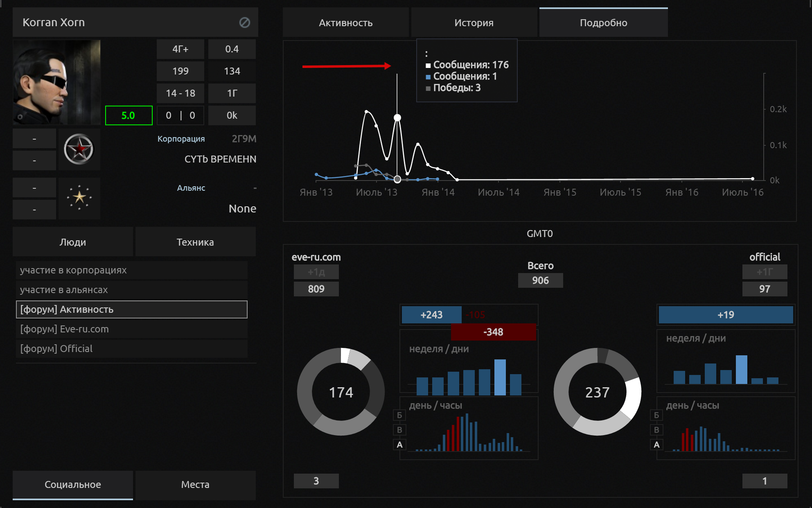Open the alliance gold star logo
This screenshot has width=812, height=508.
tap(79, 198)
